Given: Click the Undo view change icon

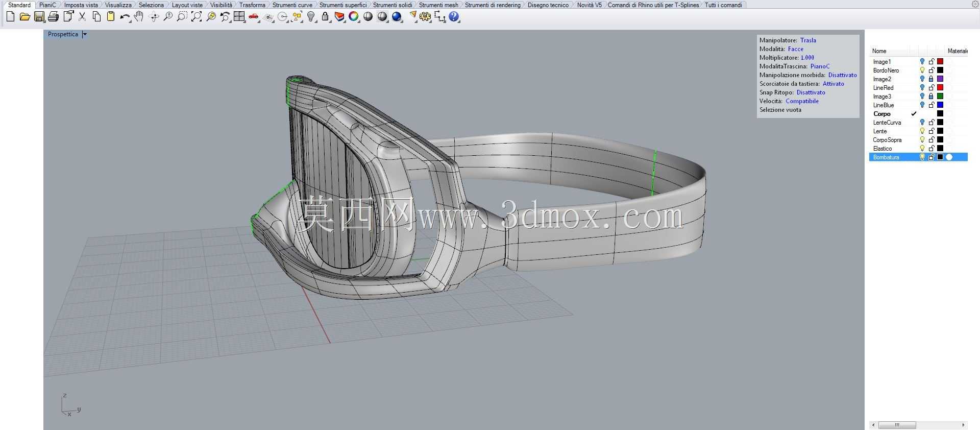Looking at the screenshot, I should [x=225, y=17].
